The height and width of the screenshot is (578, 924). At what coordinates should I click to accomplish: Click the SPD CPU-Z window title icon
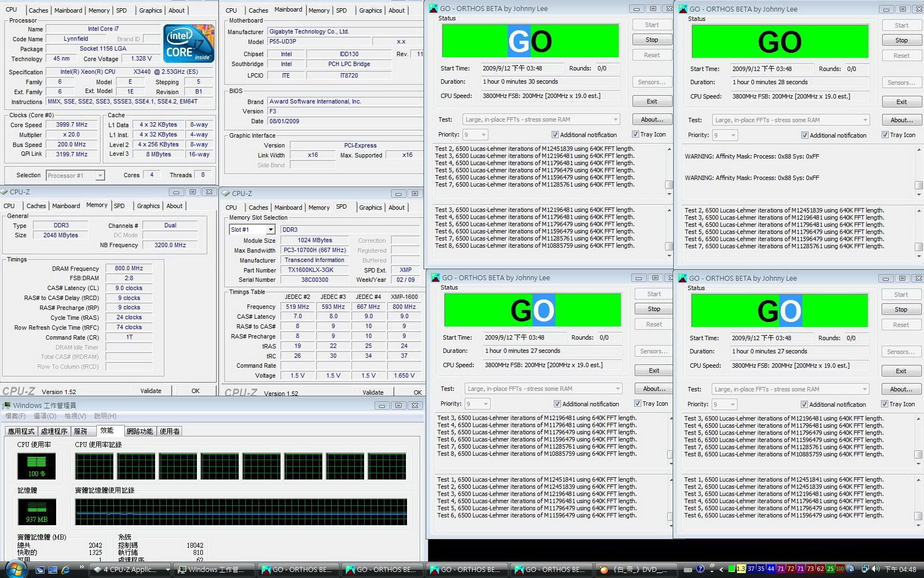(226, 193)
